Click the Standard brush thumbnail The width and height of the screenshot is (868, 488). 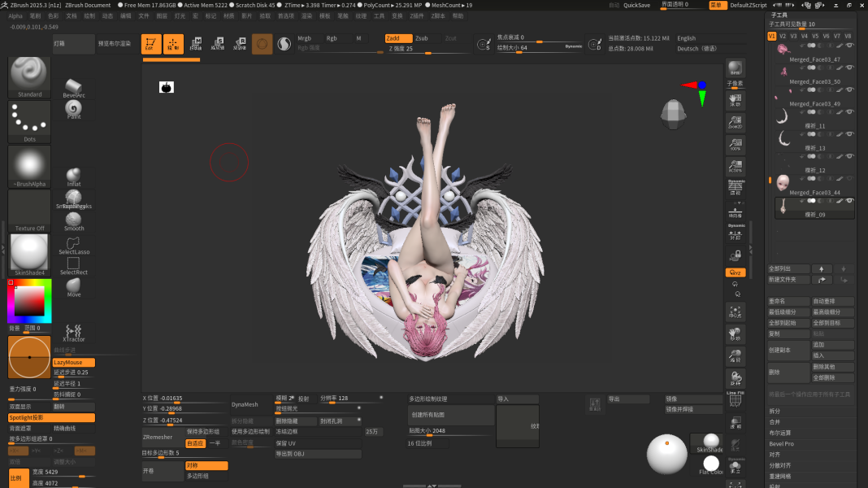pyautogui.click(x=29, y=76)
